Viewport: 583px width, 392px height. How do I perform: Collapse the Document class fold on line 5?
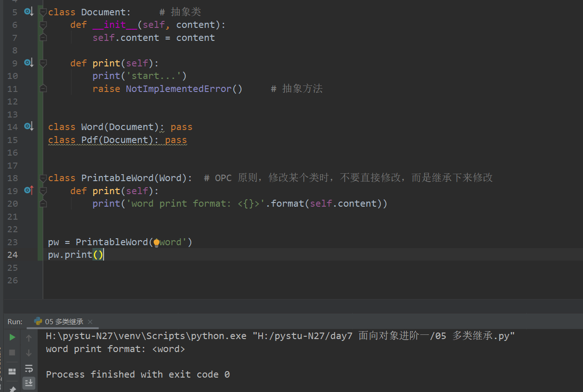pyautogui.click(x=43, y=12)
